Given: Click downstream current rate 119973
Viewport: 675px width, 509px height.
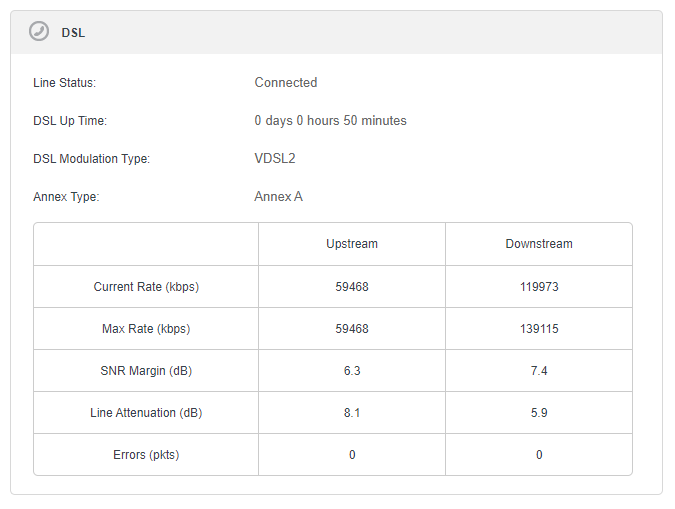Looking at the screenshot, I should coord(539,287).
